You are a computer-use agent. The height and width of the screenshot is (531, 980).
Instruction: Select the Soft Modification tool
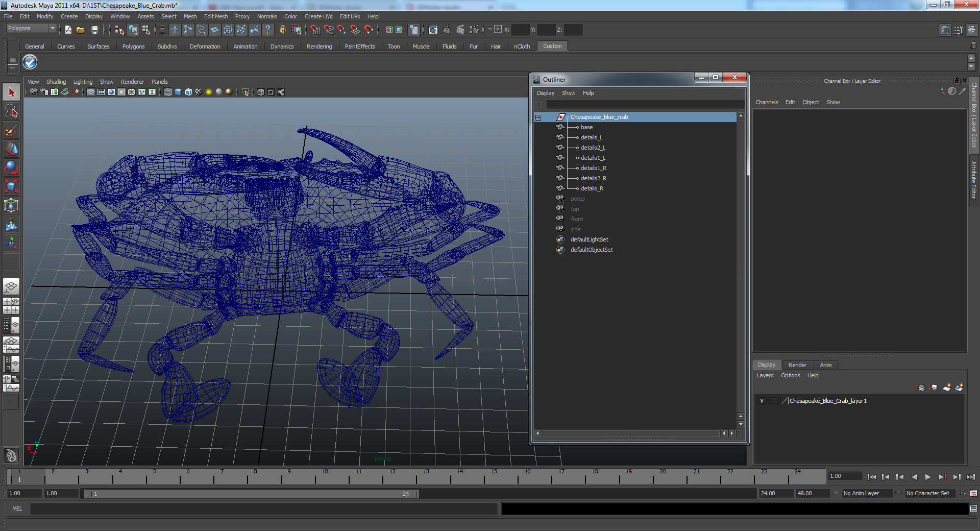(x=11, y=224)
